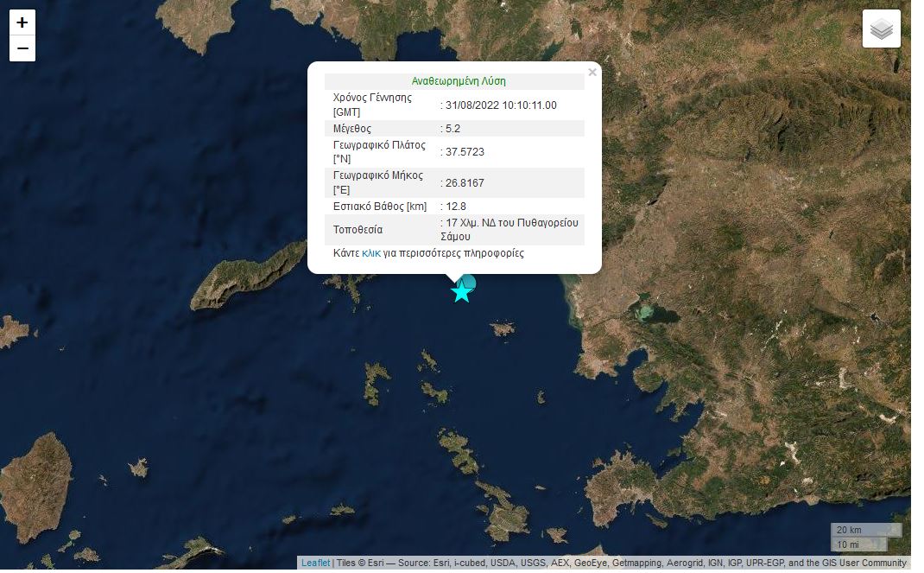Click the 20 km scale bar
This screenshot has width=924, height=573.
point(865,530)
